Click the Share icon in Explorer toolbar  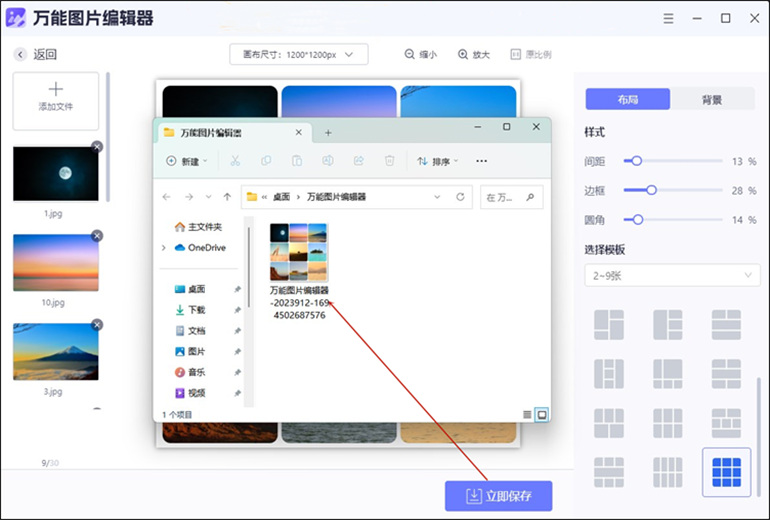(358, 161)
